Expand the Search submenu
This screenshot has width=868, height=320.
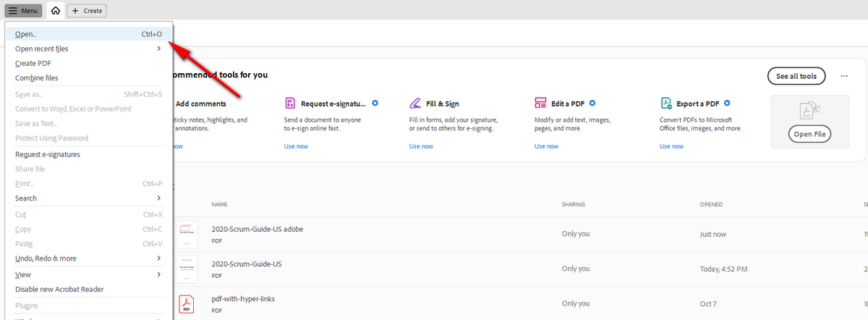coord(87,198)
